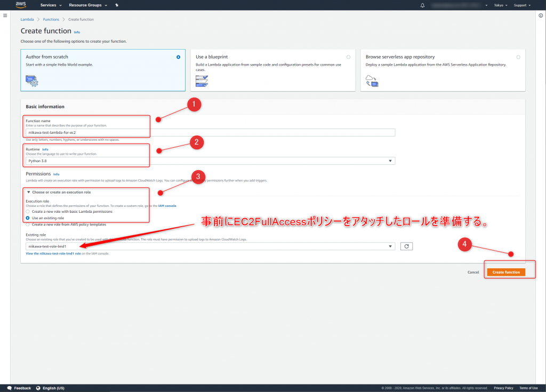
Task: Open the Existing role dropdown
Action: coord(210,246)
